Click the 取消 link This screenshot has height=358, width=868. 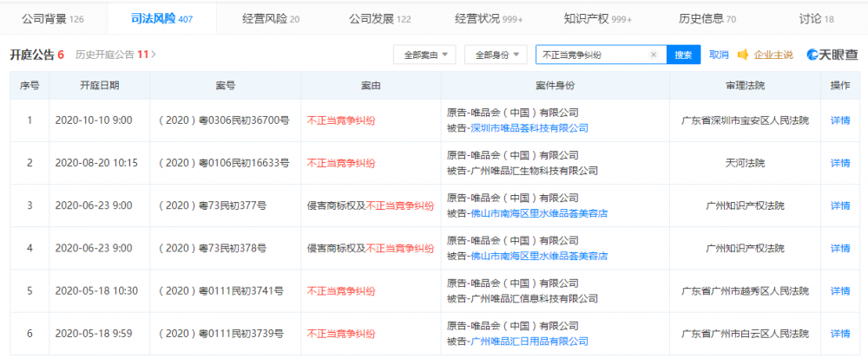(x=719, y=55)
